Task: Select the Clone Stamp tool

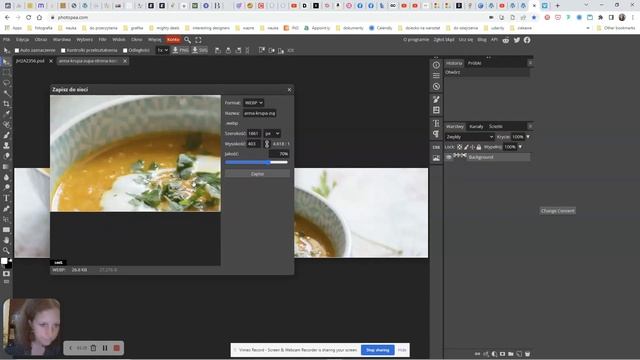Action: [x=6, y=145]
